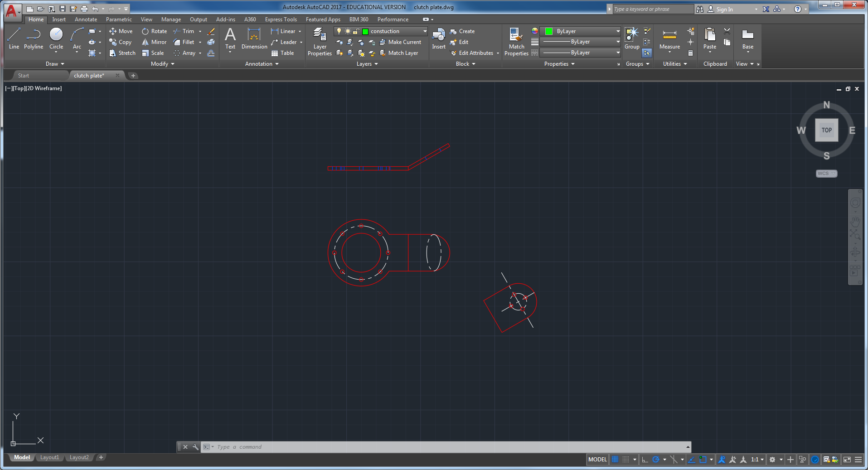This screenshot has height=470, width=868.
Task: Activate Match Properties
Action: point(516,40)
